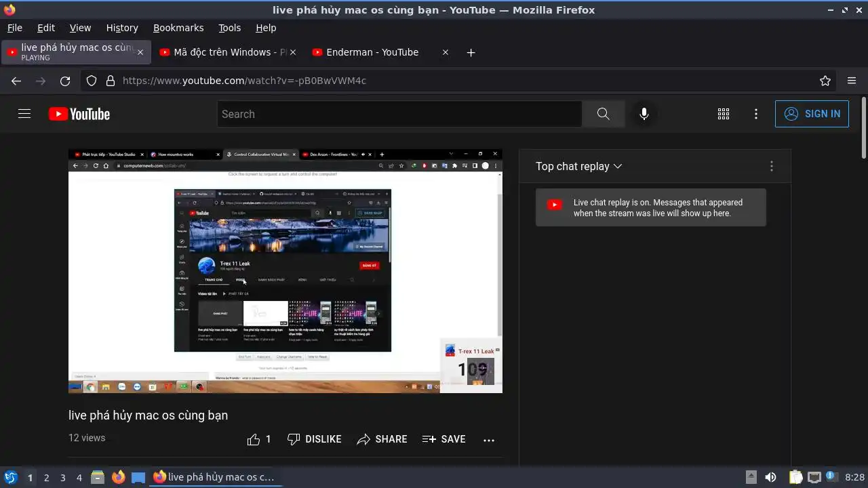Open tracking protection shield icon
Viewport: 868px width, 488px height.
92,81
